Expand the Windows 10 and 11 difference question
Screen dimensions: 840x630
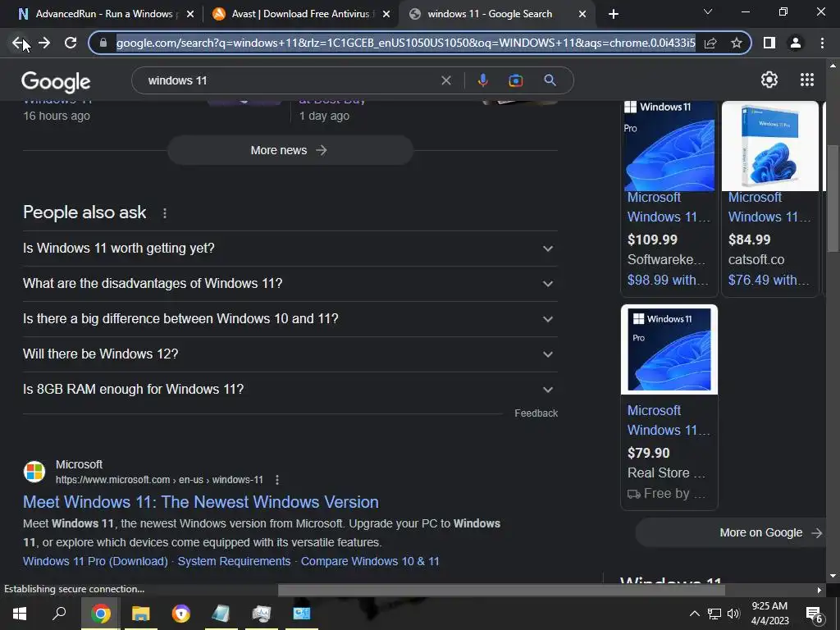tap(290, 319)
